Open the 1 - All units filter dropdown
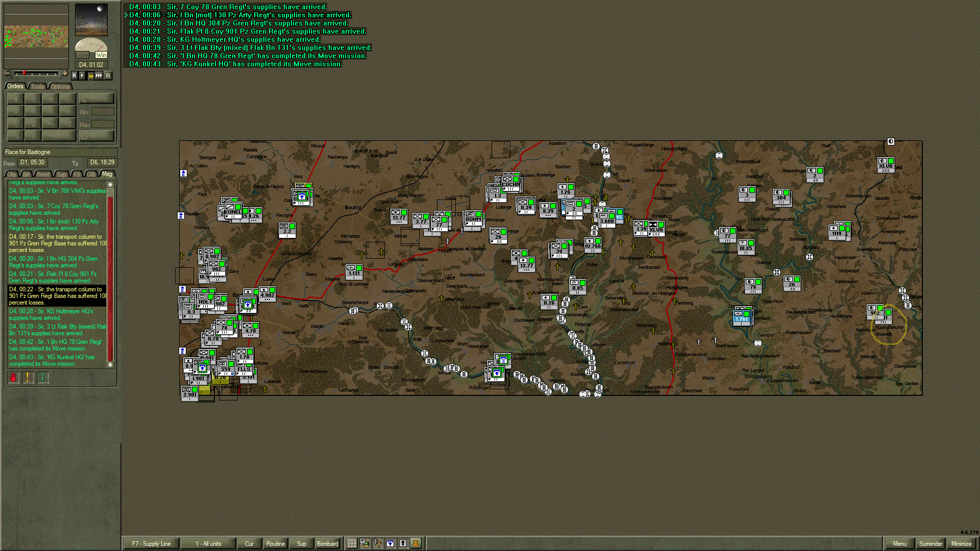This screenshot has width=980, height=551. (208, 543)
